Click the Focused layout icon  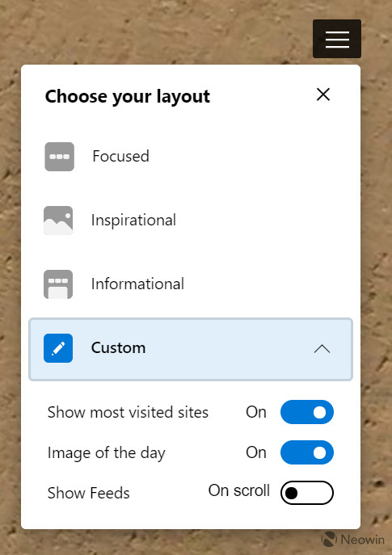pos(59,157)
